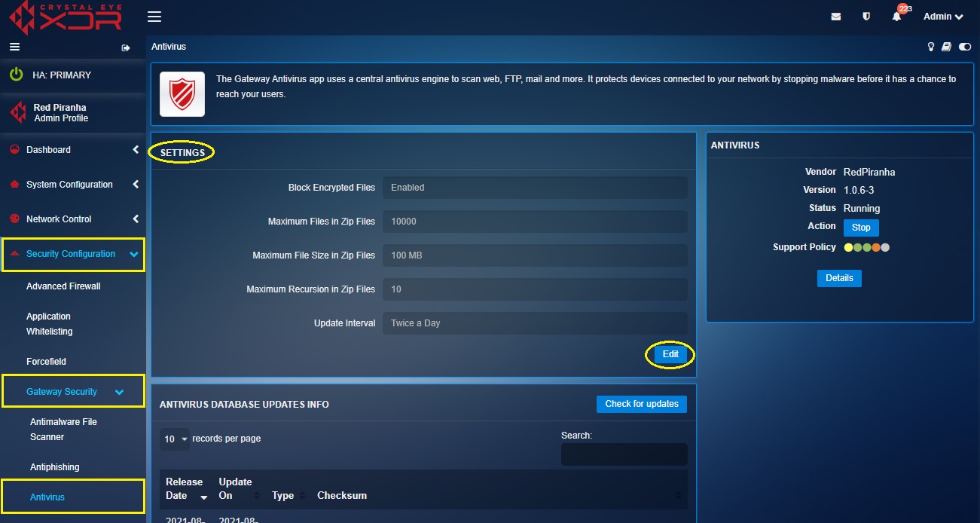Click the HA: PRIMARY power icon
The image size is (980, 523).
[x=16, y=75]
